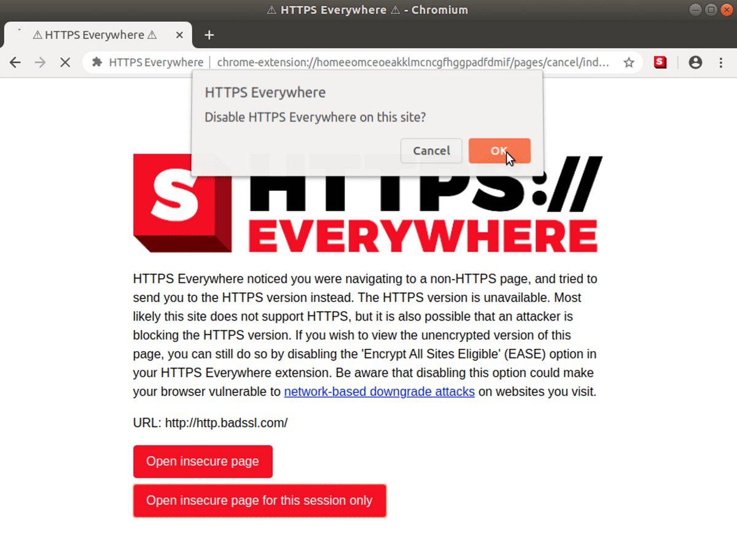Click the red S logo image on page
Screen dimensions: 737x560
pos(182,203)
